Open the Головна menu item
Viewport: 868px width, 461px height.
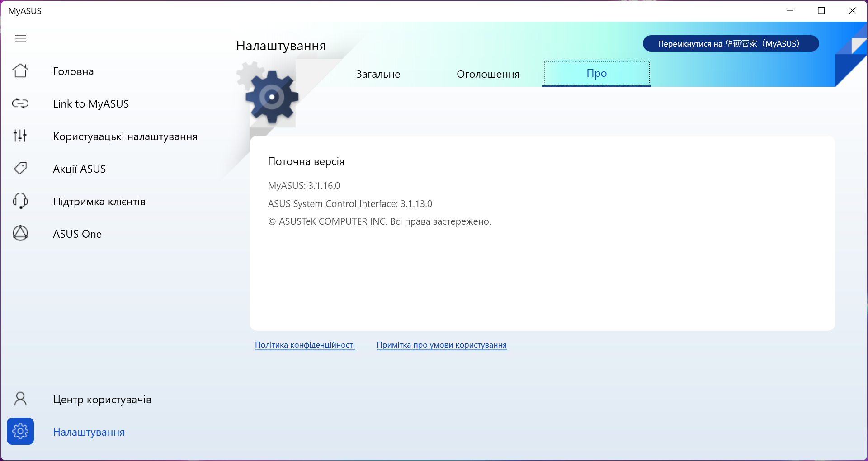73,71
